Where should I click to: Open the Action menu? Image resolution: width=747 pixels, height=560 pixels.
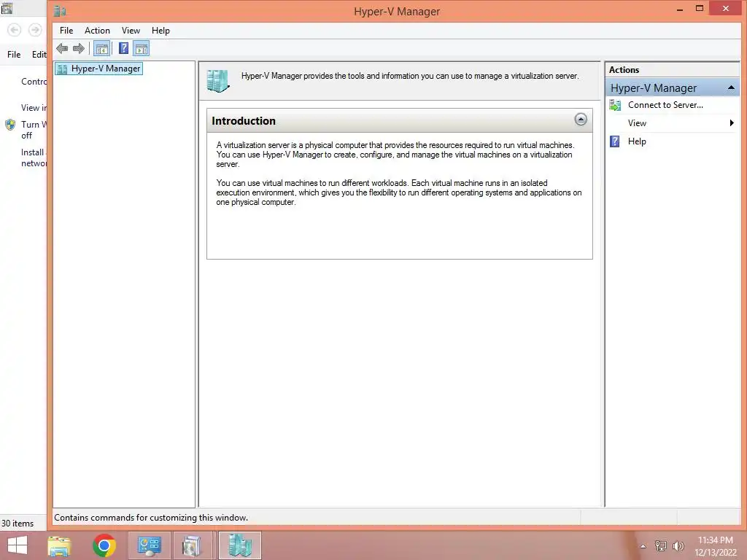[x=97, y=31]
